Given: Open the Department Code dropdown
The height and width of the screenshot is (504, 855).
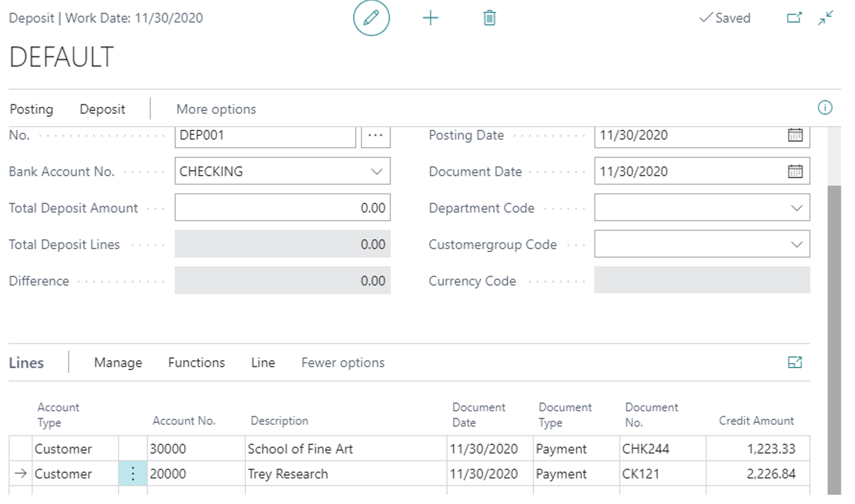Looking at the screenshot, I should click(798, 208).
